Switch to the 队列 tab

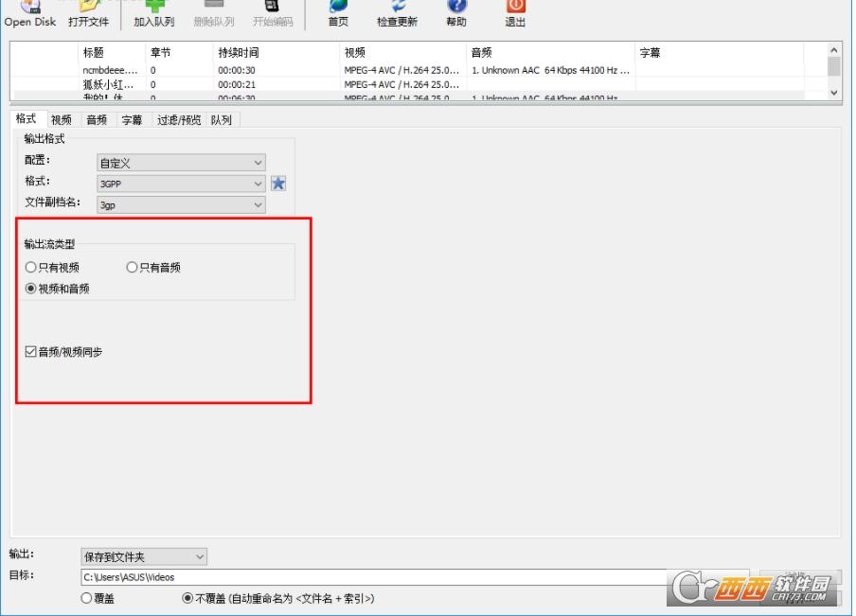coord(221,120)
